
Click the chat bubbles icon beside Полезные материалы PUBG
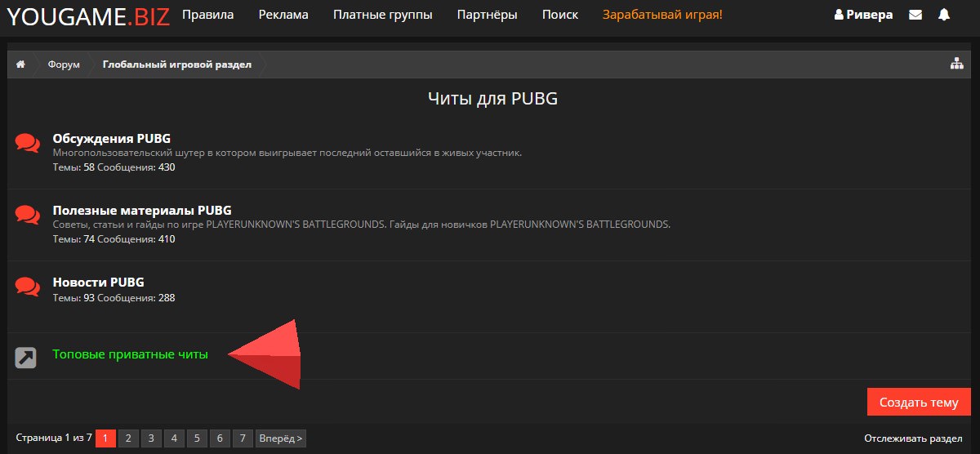tap(27, 215)
